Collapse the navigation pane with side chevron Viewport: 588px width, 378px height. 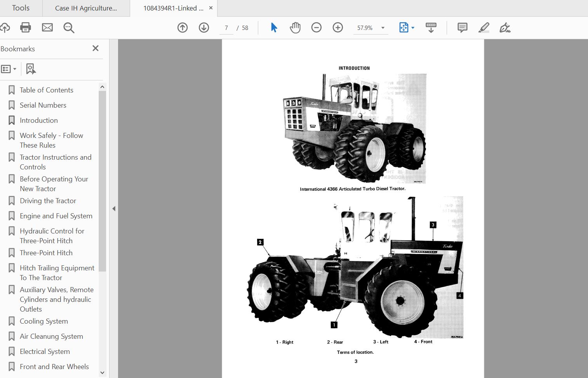(114, 209)
